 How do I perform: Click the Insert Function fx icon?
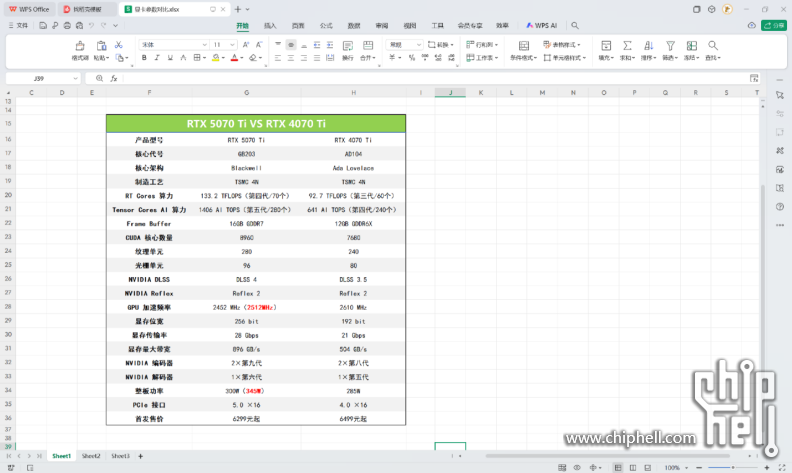pos(114,78)
